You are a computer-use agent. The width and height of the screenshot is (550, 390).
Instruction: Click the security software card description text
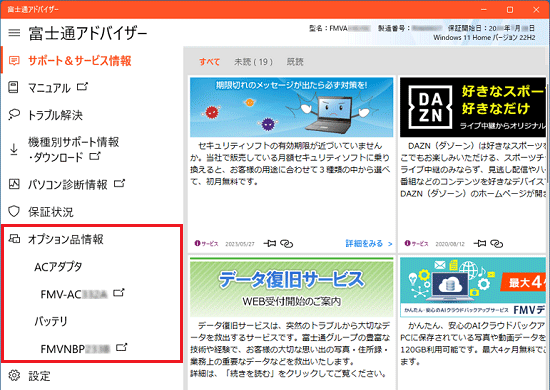point(290,163)
